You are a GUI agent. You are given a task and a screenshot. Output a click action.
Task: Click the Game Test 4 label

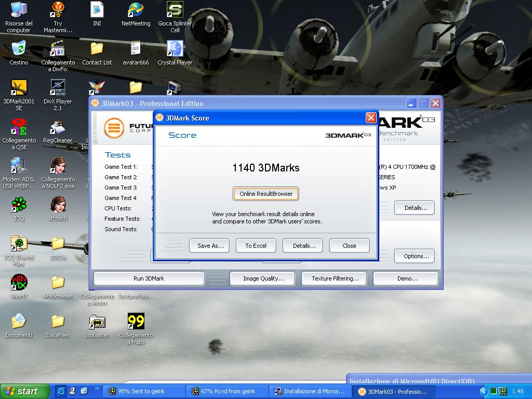tap(121, 198)
